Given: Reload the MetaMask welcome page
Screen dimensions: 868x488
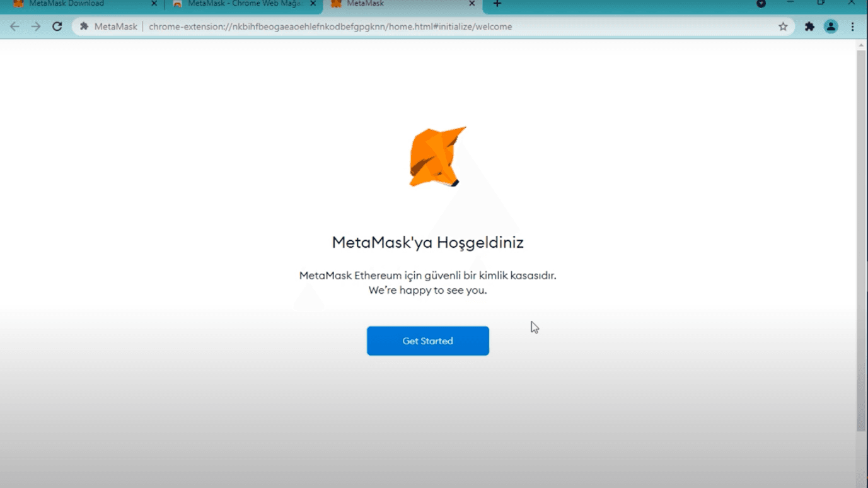Looking at the screenshot, I should tap(57, 26).
